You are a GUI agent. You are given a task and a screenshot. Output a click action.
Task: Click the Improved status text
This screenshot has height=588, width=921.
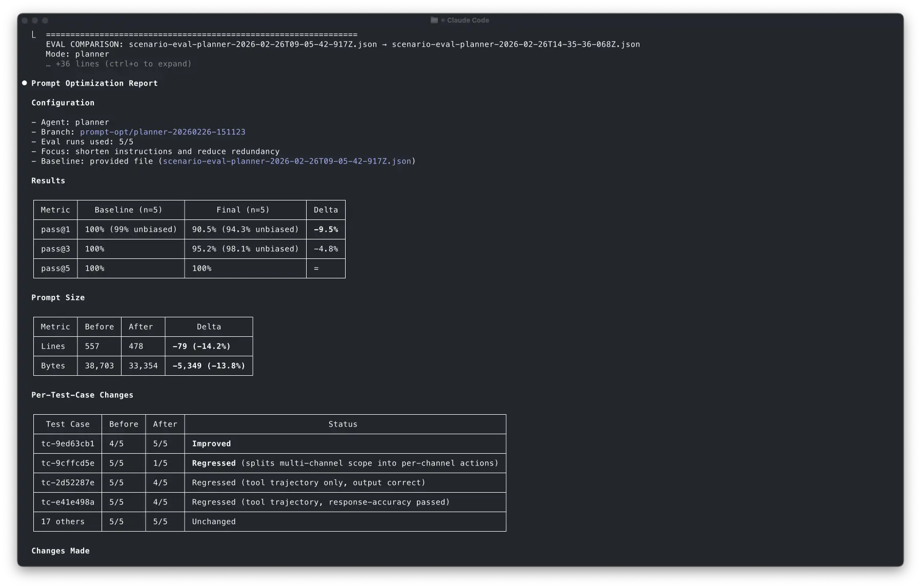[x=211, y=444]
